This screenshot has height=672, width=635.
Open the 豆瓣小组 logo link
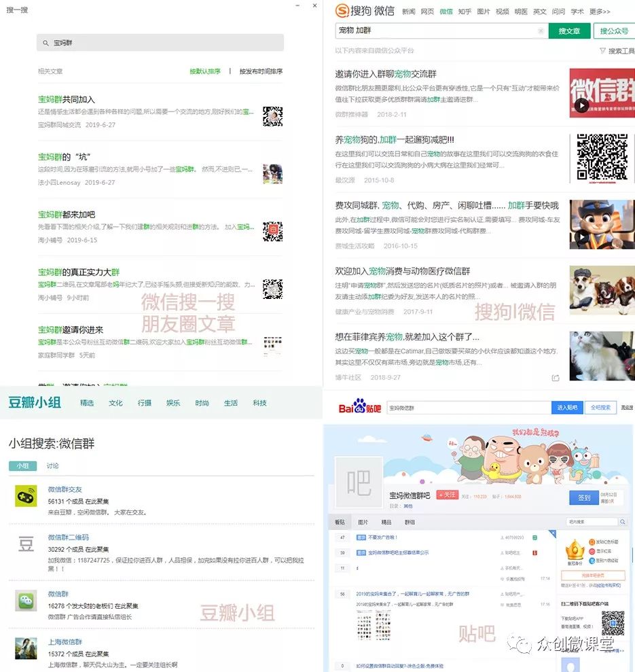point(35,402)
